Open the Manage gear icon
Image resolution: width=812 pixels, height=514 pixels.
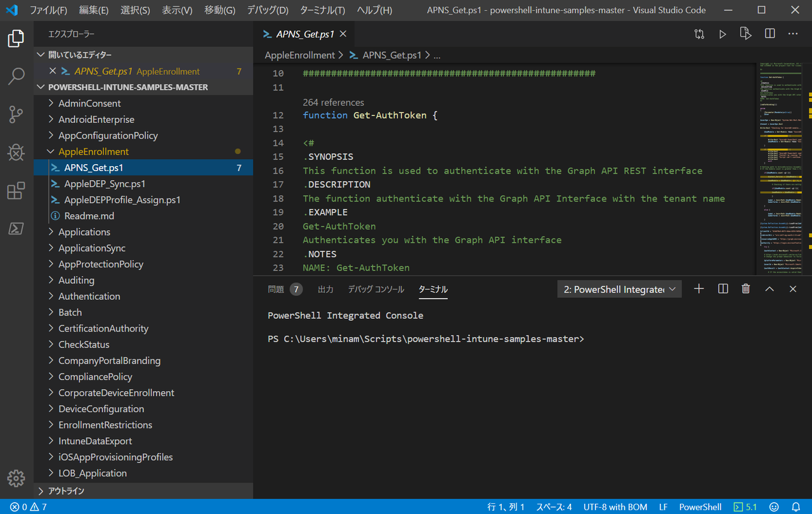16,479
